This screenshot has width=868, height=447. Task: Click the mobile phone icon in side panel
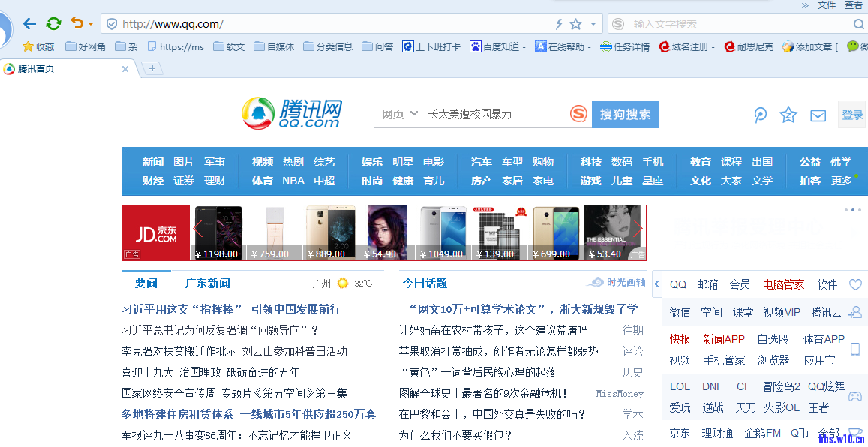854,349
